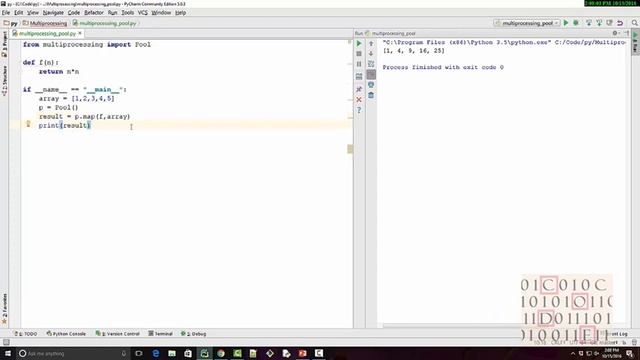Open the Windows Store taskbar icon
The image size is (640, 360).
click(x=188, y=353)
